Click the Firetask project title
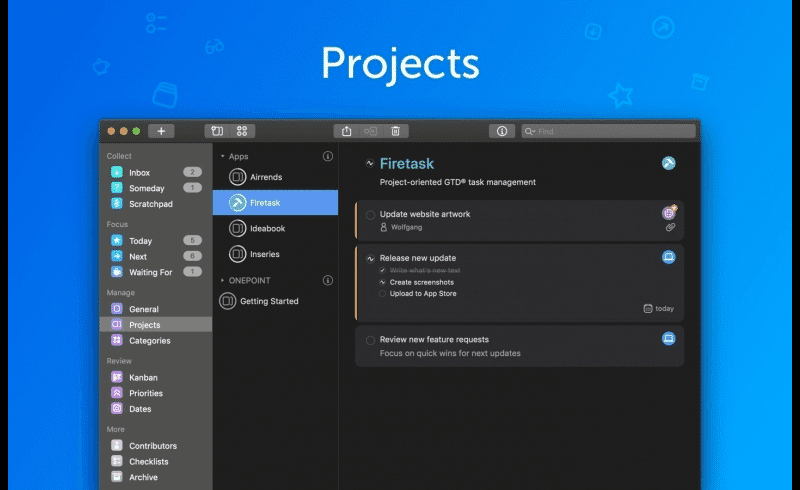This screenshot has height=490, width=800. click(x=407, y=163)
